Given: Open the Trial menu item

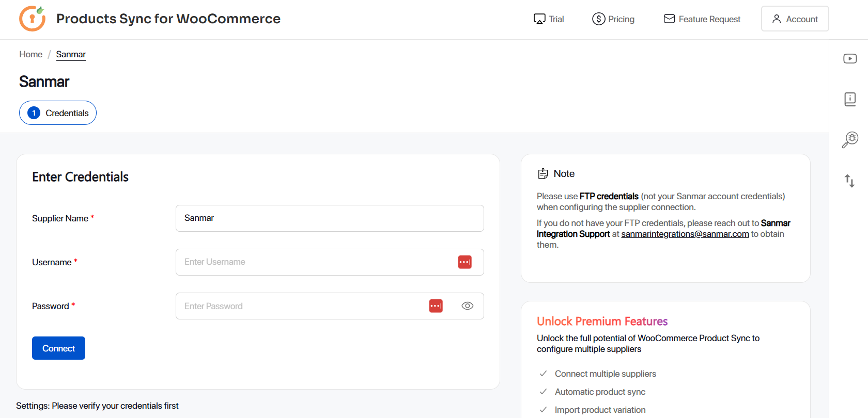Looking at the screenshot, I should pos(549,19).
